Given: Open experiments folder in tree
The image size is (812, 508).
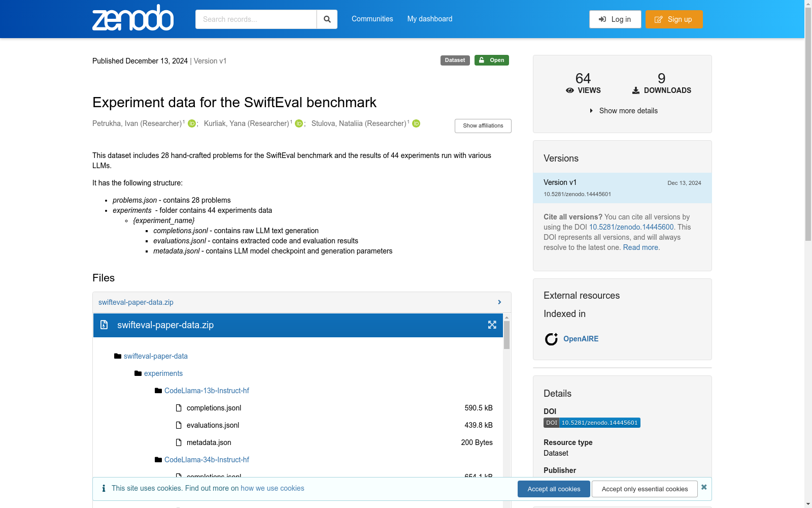Looking at the screenshot, I should pos(163,373).
